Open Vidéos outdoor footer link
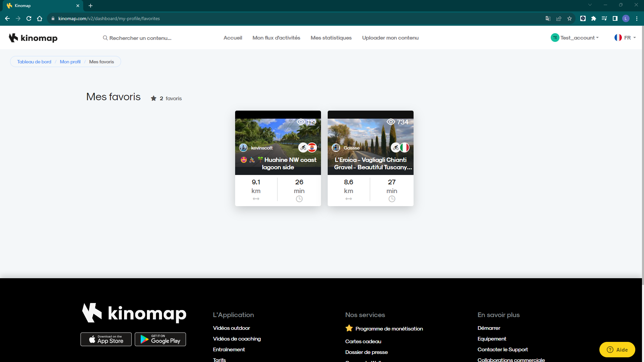The image size is (644, 362). (231, 328)
